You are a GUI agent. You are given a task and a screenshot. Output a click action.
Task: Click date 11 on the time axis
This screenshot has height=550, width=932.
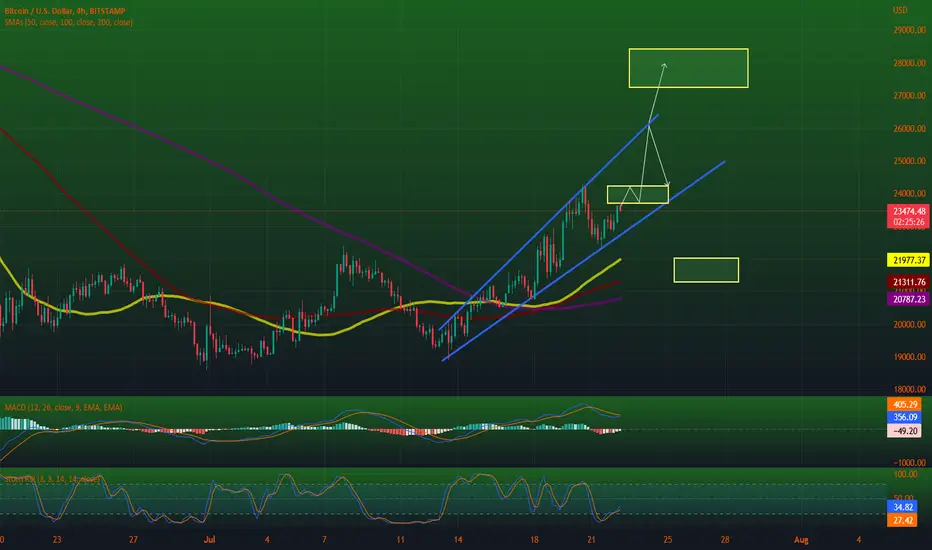(401, 540)
